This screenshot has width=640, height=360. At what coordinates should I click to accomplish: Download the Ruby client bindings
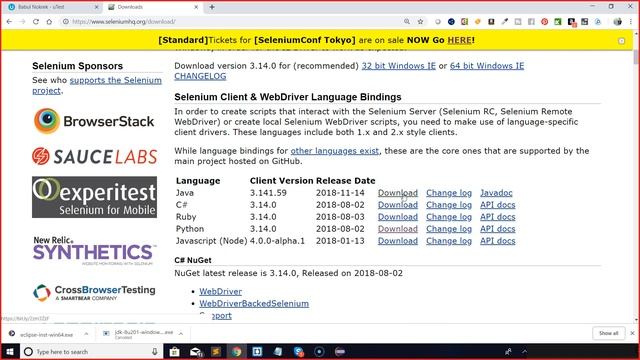click(398, 217)
